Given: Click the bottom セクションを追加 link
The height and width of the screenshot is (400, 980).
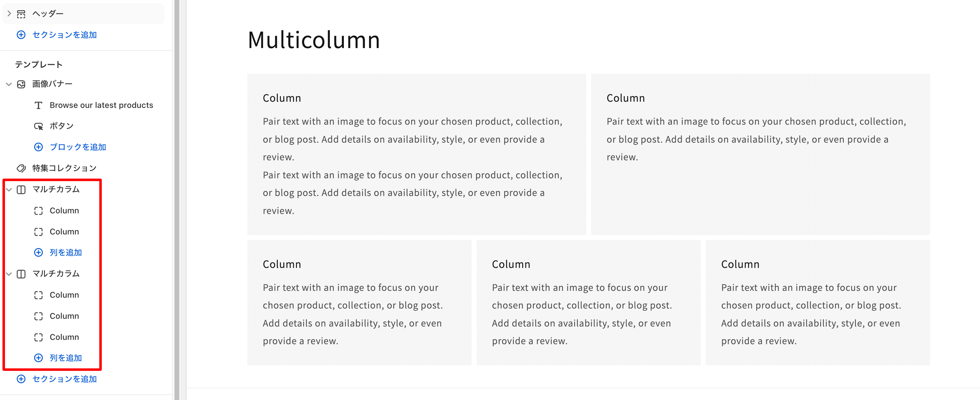Looking at the screenshot, I should pyautogui.click(x=64, y=379).
